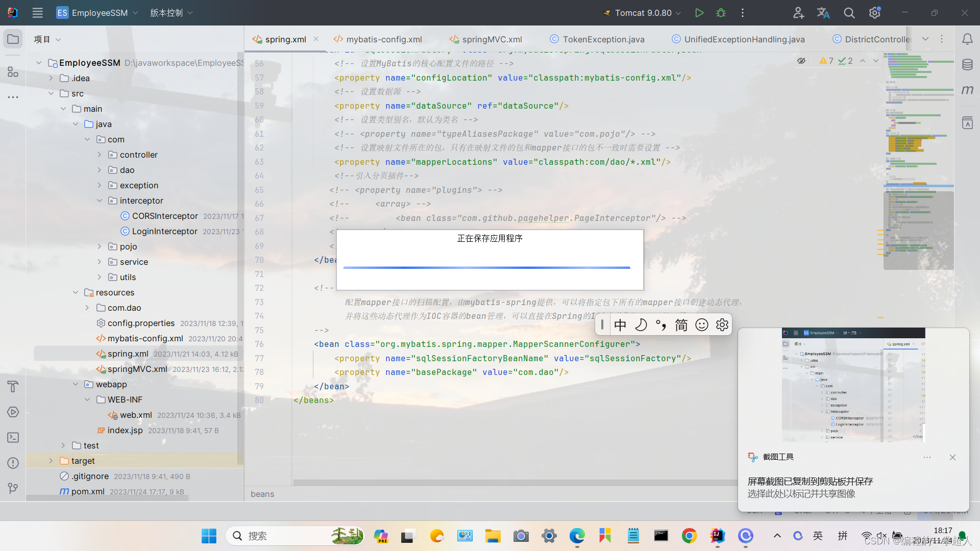The width and height of the screenshot is (980, 551).
Task: Click the version control dropdown arrow
Action: tap(189, 13)
